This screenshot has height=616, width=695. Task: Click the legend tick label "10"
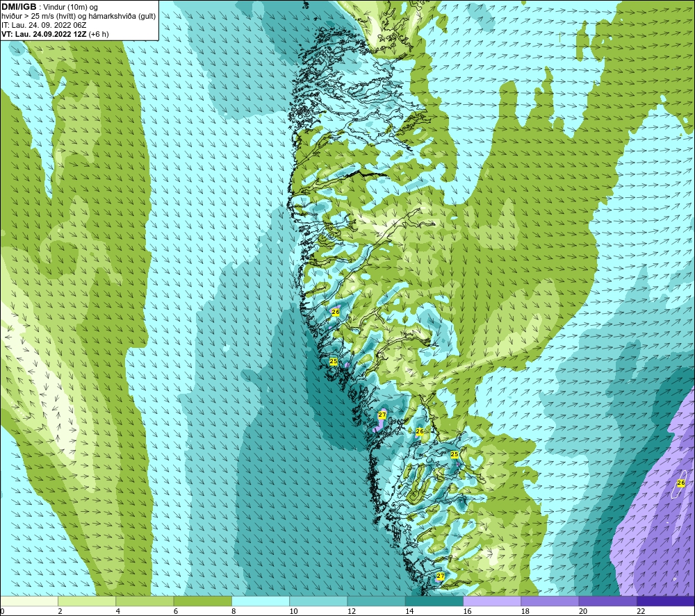(294, 611)
